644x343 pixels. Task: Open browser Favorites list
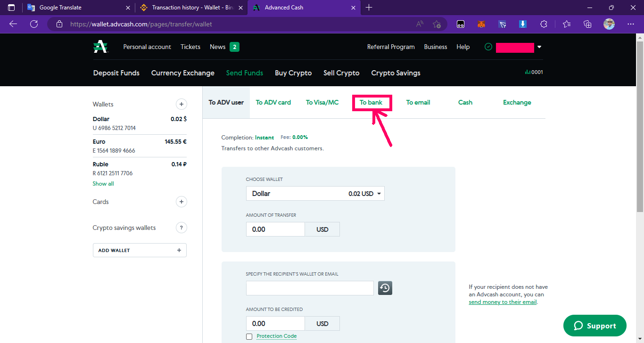tap(567, 24)
